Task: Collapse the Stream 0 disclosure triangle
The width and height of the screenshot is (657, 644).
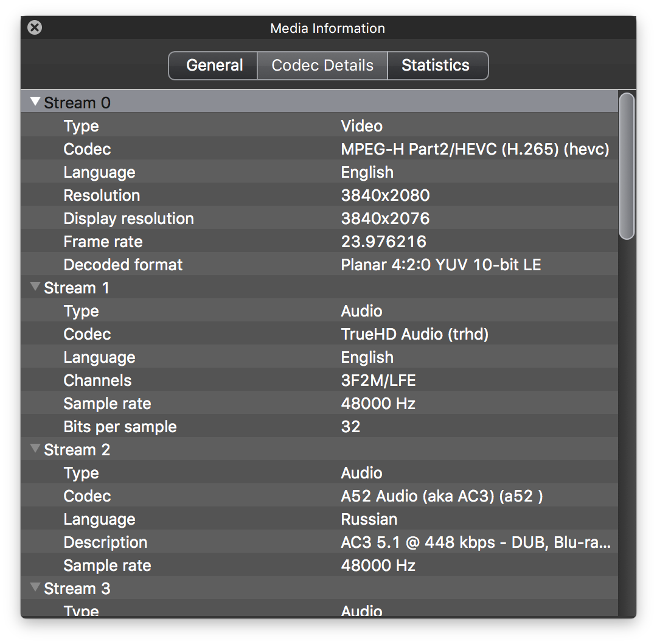Action: (x=35, y=102)
